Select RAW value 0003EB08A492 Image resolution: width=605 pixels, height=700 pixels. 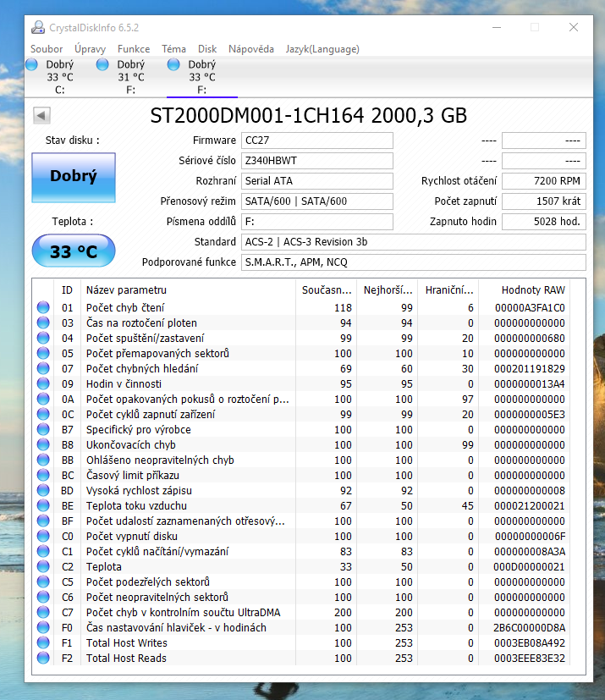pyautogui.click(x=530, y=642)
